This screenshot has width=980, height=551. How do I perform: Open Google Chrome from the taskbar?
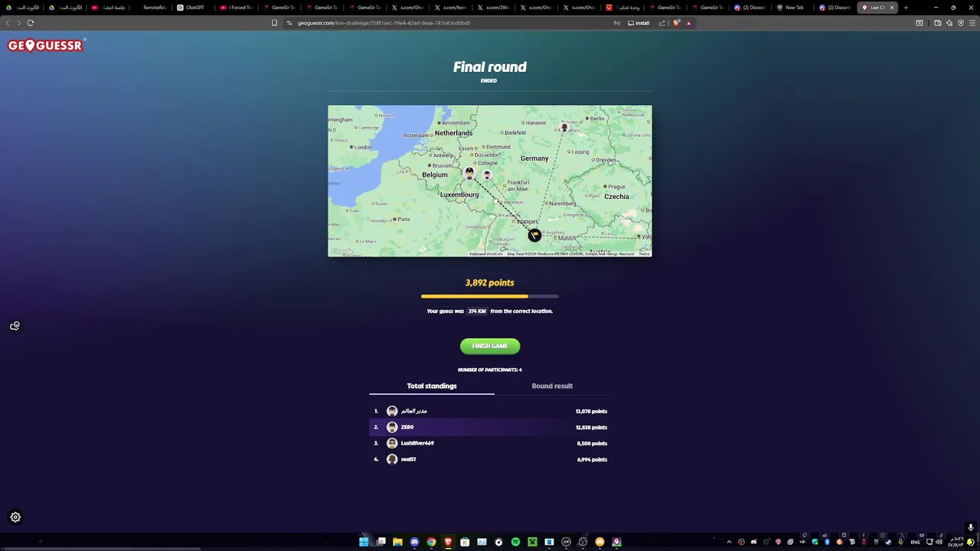tap(431, 542)
